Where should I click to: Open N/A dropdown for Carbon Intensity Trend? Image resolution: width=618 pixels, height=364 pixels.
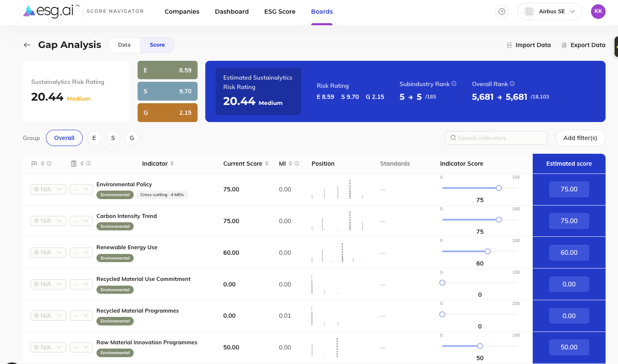48,221
